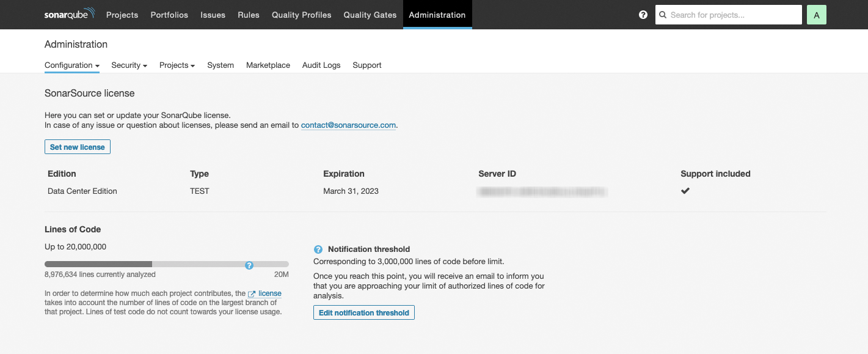Open the help question mark icon
This screenshot has width=868, height=354.
point(643,14)
